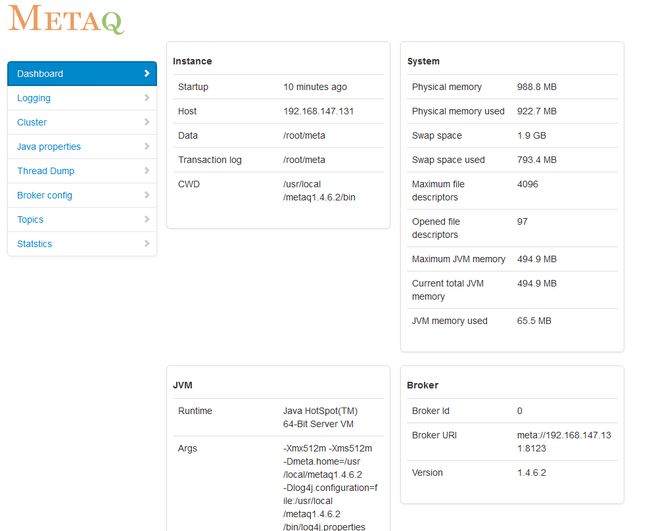The image size is (650, 531).
Task: Click the Args label
Action: 187,449
